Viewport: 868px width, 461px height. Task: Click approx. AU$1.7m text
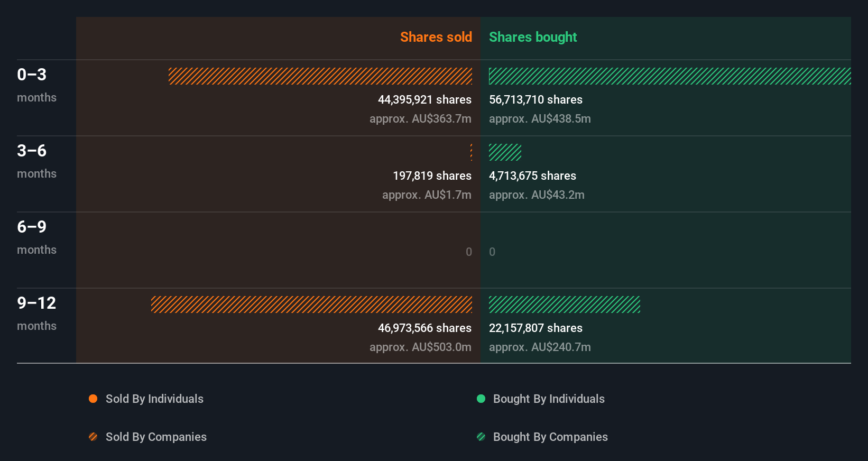pyautogui.click(x=427, y=195)
